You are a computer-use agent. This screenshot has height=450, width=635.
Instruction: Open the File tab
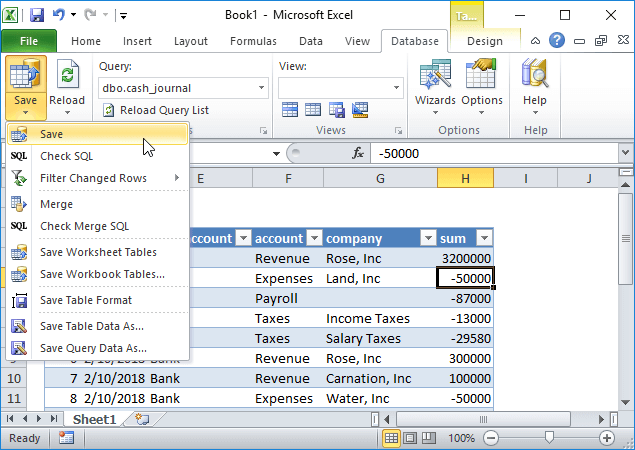(x=29, y=41)
